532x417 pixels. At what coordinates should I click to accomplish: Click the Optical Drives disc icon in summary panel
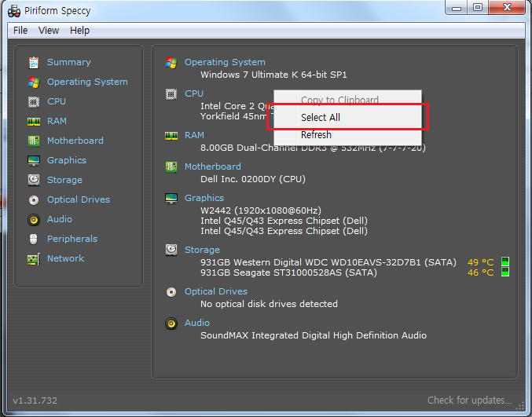point(171,292)
